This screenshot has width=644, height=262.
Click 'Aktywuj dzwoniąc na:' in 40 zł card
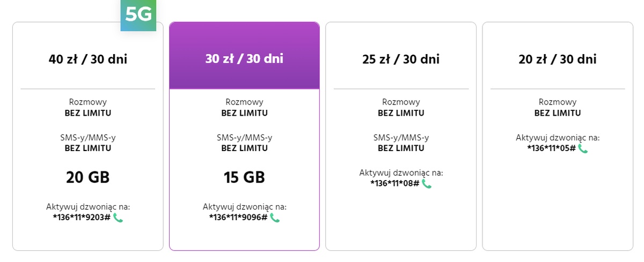88,207
